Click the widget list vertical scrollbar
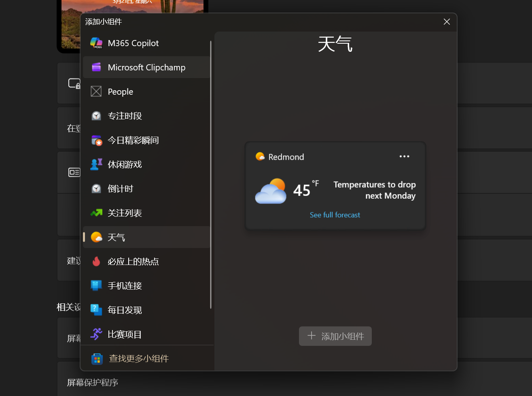532x396 pixels. pos(211,174)
